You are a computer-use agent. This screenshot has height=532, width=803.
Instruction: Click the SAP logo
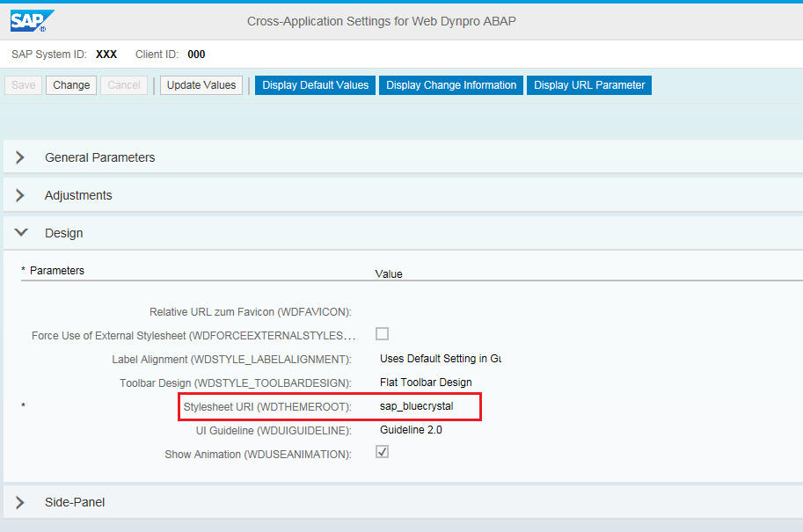[32, 21]
